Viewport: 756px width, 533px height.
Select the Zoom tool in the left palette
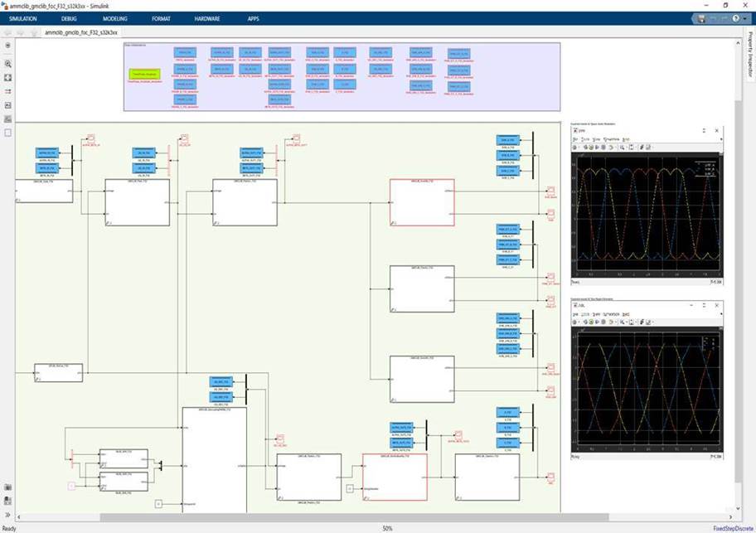click(7, 63)
